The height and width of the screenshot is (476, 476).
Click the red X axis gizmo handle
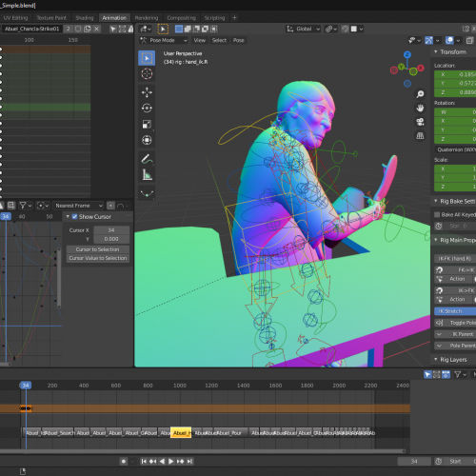(421, 68)
